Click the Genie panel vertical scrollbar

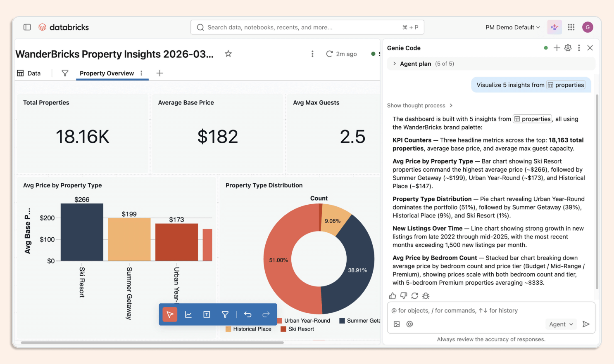tap(597, 192)
